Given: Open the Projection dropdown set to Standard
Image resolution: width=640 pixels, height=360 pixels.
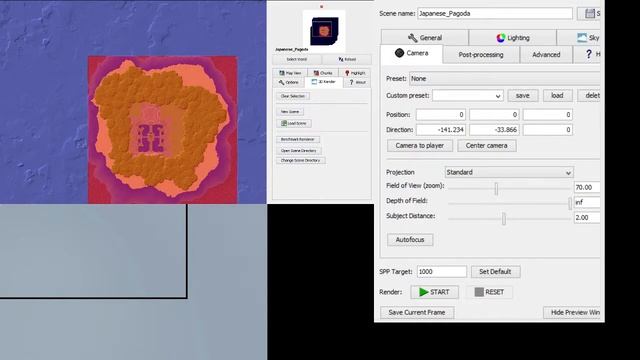Looking at the screenshot, I should 509,172.
